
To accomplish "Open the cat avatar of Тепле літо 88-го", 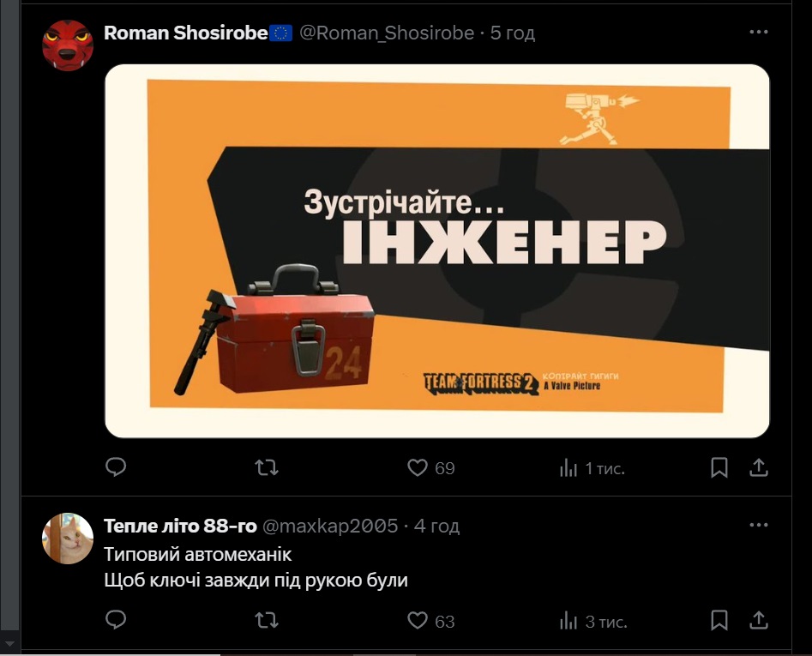I will pos(68,539).
